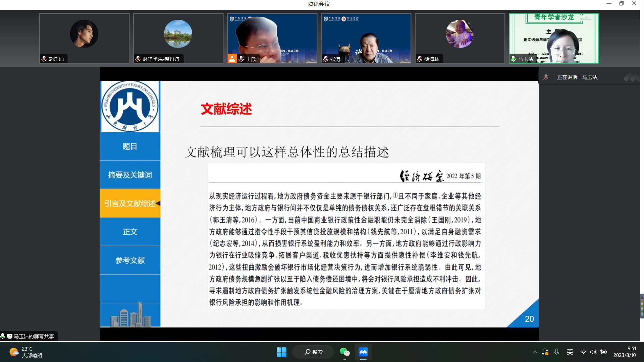
Task: Switch to the 正文 section in the sidebar
Action: [x=130, y=232]
